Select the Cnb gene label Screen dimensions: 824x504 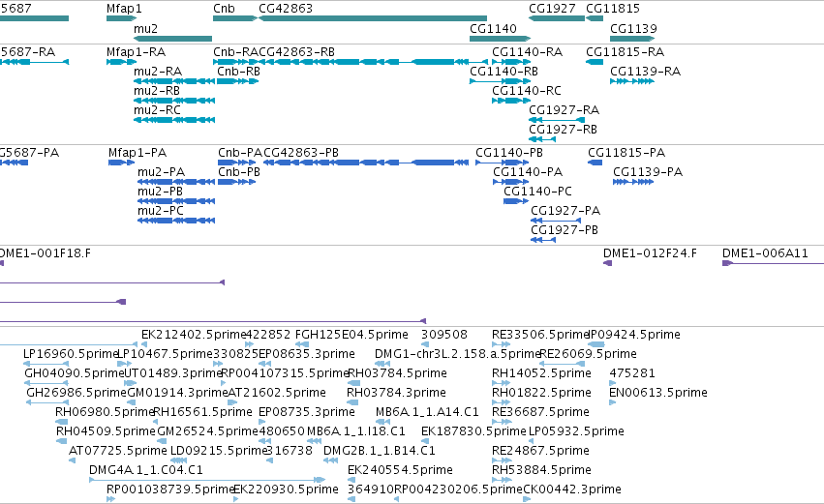point(224,9)
